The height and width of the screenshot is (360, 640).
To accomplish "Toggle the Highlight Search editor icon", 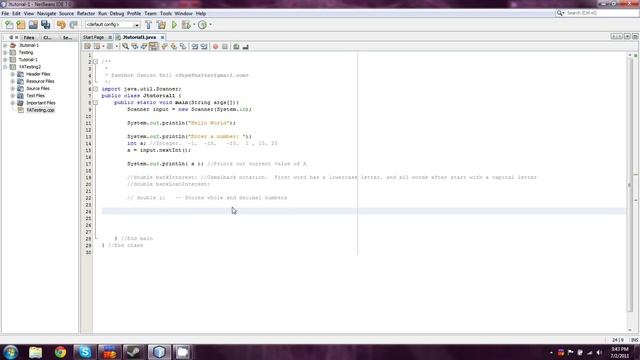I will pyautogui.click(x=153, y=47).
